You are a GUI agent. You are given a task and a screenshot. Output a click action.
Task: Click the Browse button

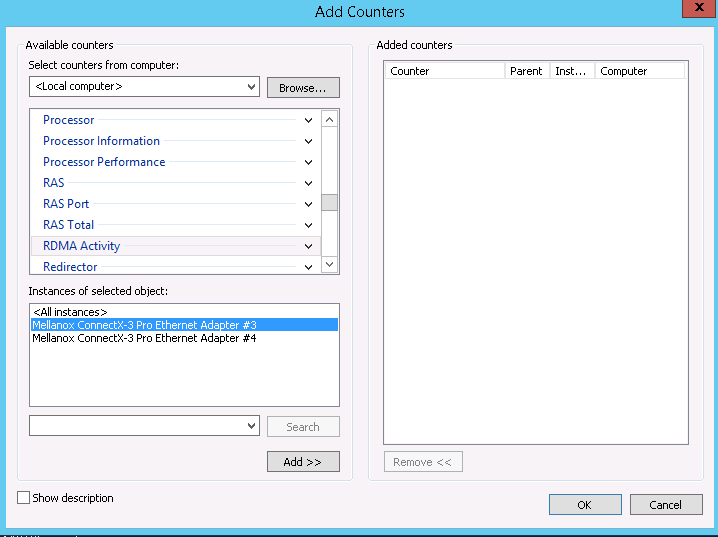click(x=303, y=87)
